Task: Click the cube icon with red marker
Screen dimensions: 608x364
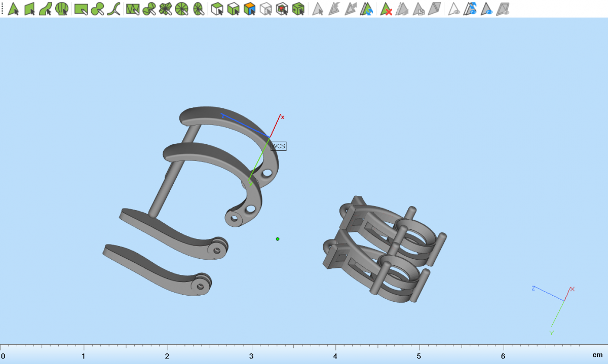Action: point(282,9)
